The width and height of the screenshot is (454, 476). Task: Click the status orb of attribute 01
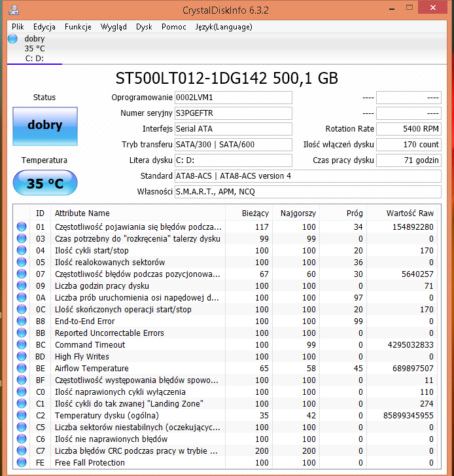tap(22, 227)
